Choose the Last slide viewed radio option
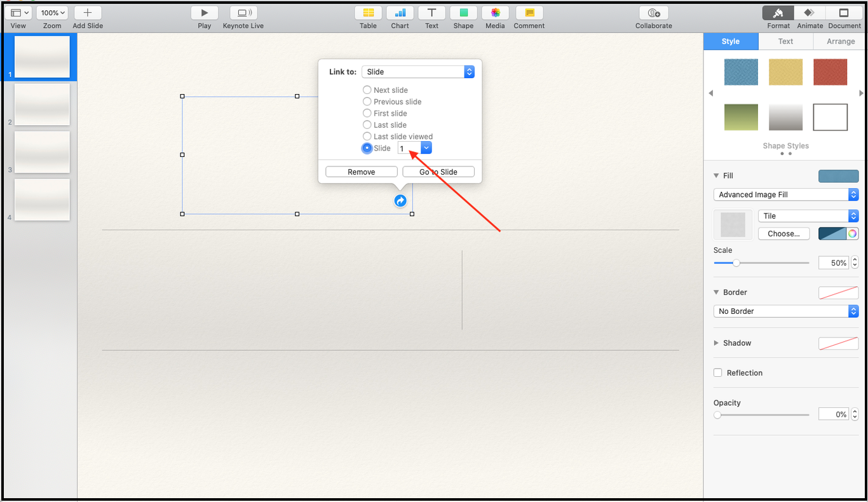Image resolution: width=868 pixels, height=502 pixels. point(367,137)
